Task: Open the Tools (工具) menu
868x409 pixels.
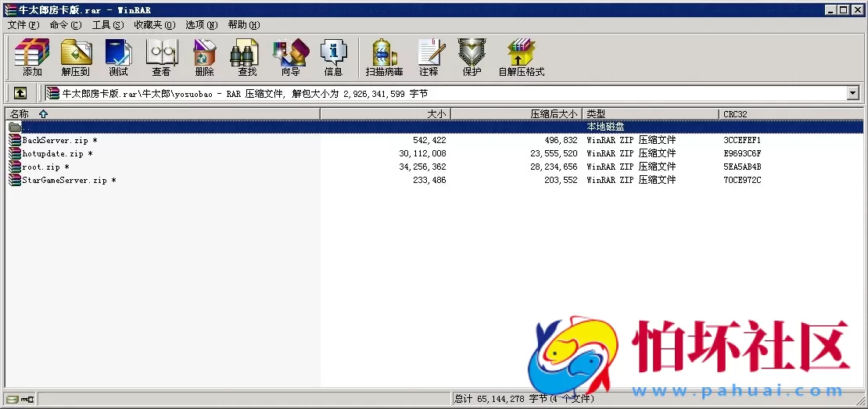Action: pyautogui.click(x=107, y=25)
